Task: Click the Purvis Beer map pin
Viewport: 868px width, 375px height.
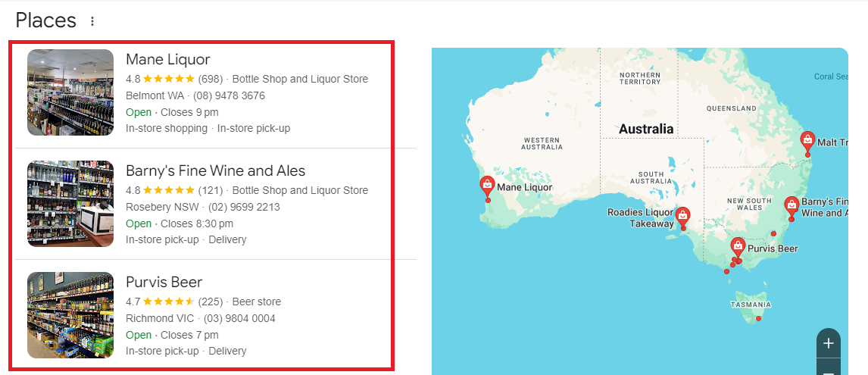Action: tap(738, 247)
